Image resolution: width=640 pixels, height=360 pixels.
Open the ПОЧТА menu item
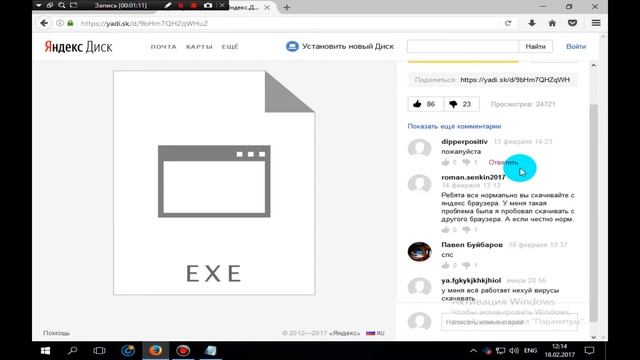164,47
